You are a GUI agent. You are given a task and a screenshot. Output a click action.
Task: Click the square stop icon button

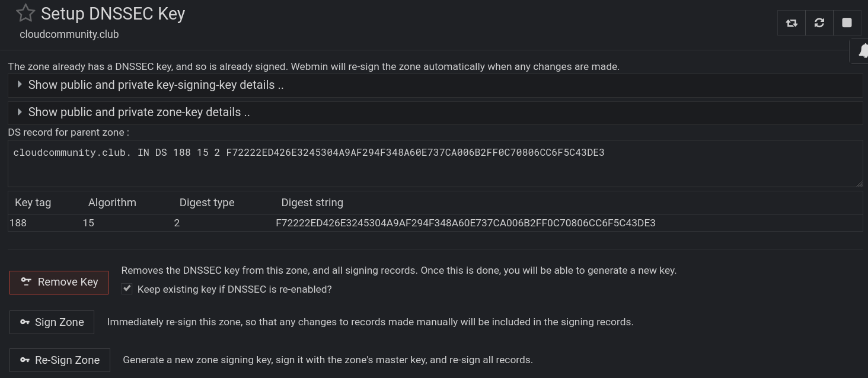point(847,23)
